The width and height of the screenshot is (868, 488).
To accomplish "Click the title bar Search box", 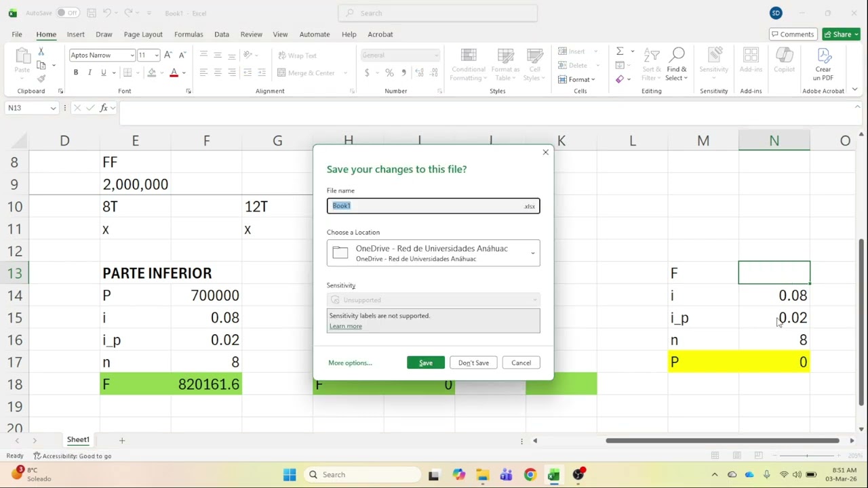I will coord(437,13).
